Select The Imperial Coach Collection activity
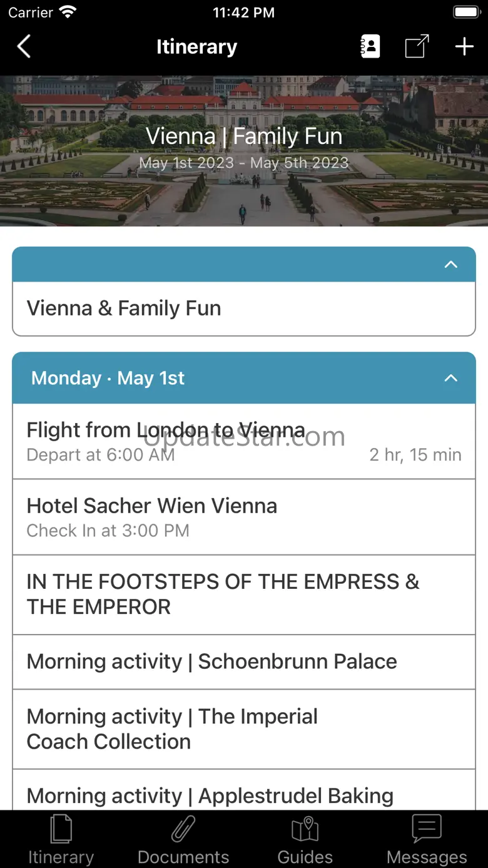488x868 pixels. [244, 729]
